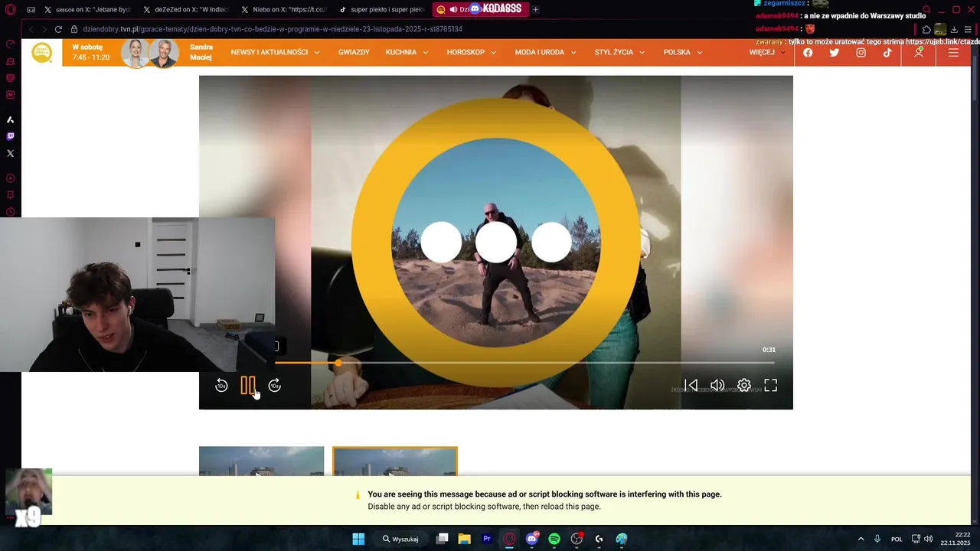Open Spotify from the taskbar

point(554,539)
